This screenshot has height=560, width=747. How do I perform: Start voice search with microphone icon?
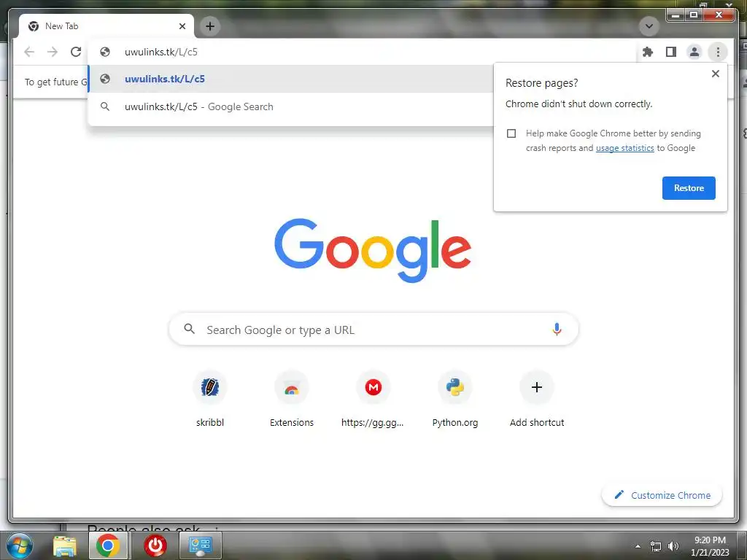tap(557, 329)
